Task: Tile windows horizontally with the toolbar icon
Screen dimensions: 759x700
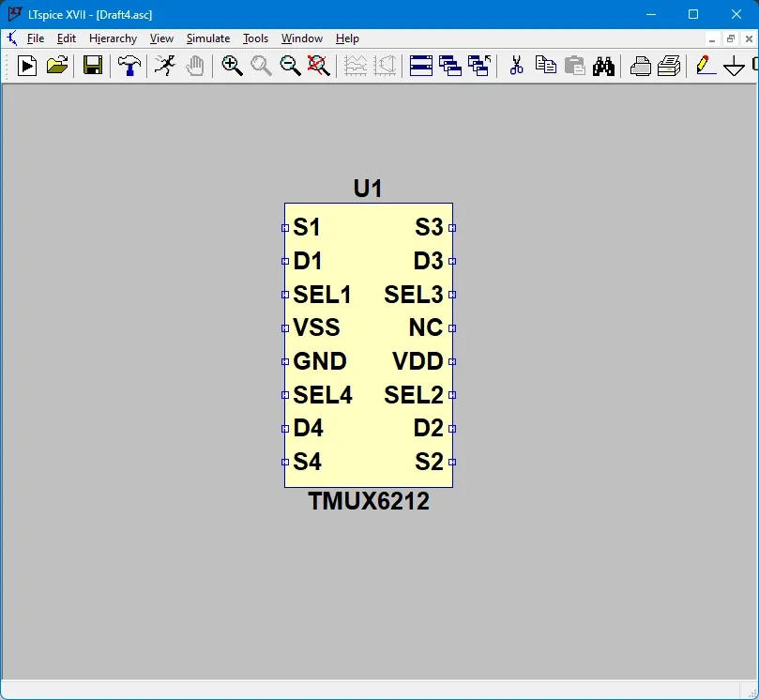Action: point(421,66)
